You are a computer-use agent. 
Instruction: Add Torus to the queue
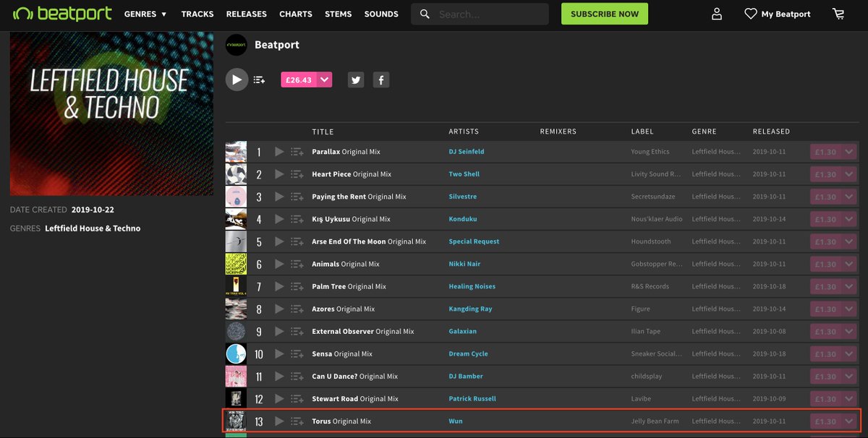[297, 421]
